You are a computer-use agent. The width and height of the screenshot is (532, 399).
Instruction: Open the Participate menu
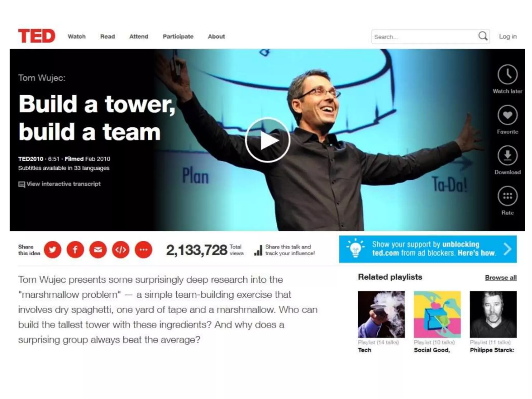(x=178, y=37)
